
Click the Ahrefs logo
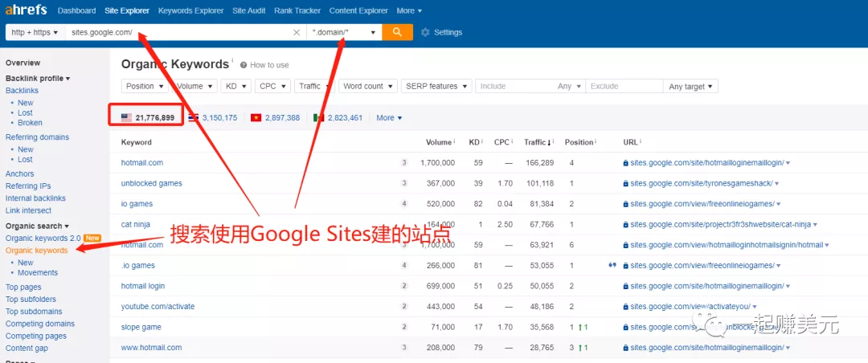pos(26,10)
